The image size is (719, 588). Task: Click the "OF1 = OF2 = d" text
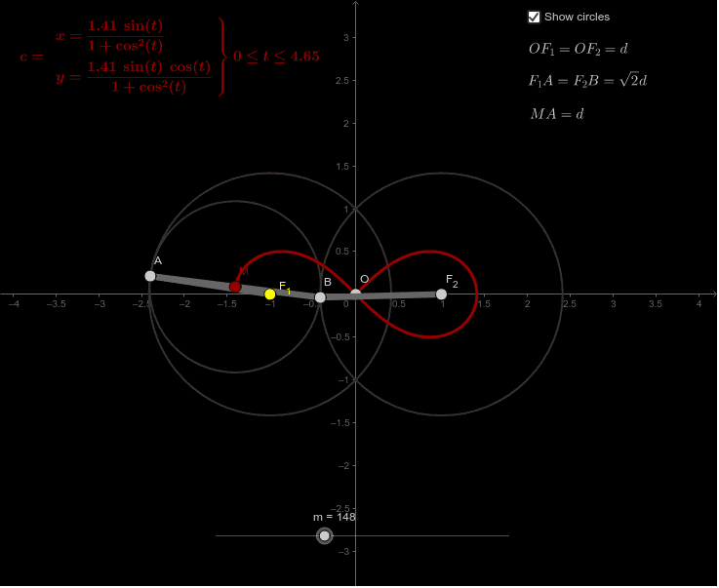click(x=579, y=49)
